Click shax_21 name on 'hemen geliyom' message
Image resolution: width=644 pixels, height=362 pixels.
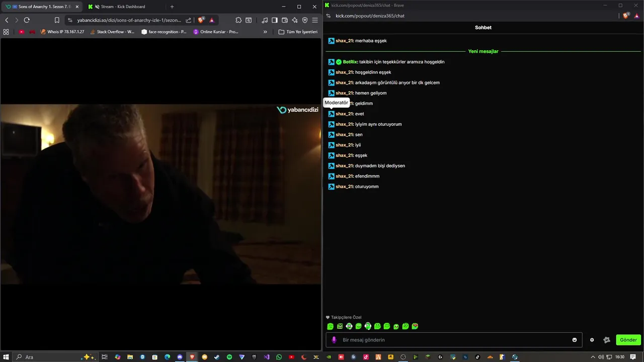coord(345,93)
